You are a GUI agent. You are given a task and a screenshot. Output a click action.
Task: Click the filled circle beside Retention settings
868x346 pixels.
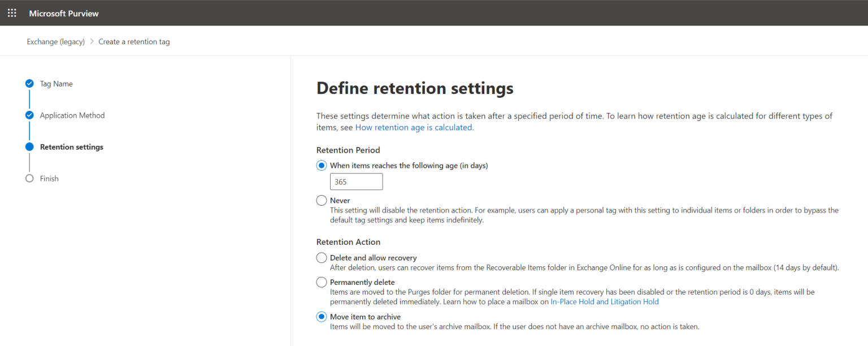coord(29,146)
